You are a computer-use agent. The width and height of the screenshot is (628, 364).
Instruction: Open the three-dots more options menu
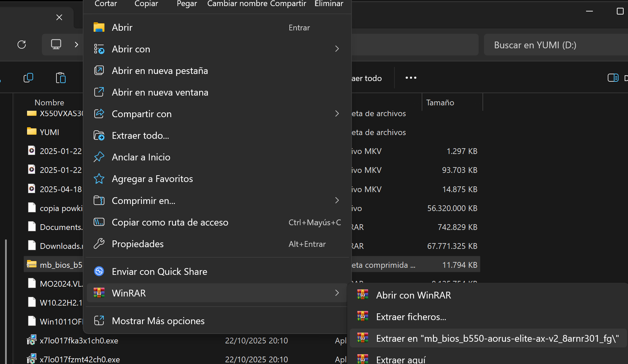pyautogui.click(x=411, y=78)
